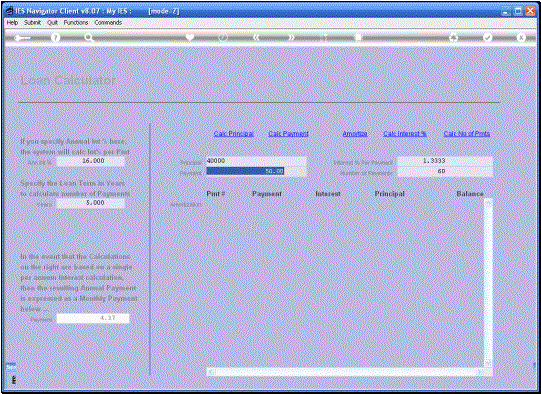Click the highlighted Payment field showing 50.00

256,171
